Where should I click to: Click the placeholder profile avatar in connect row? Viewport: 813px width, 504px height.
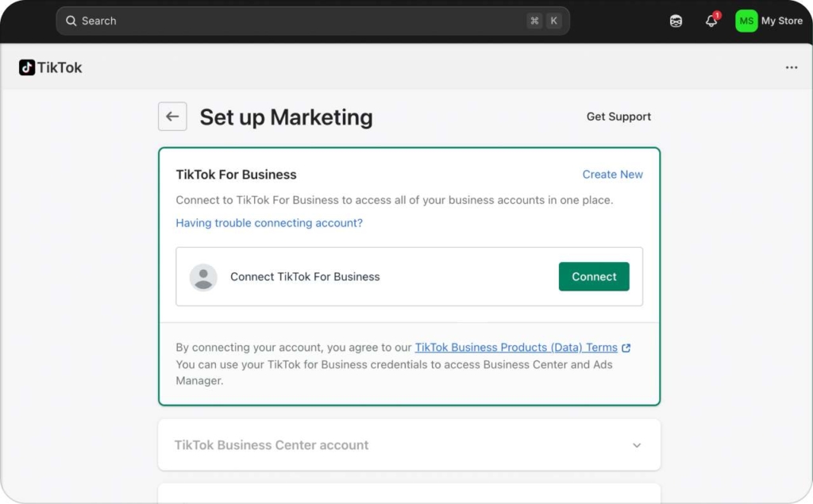(203, 276)
